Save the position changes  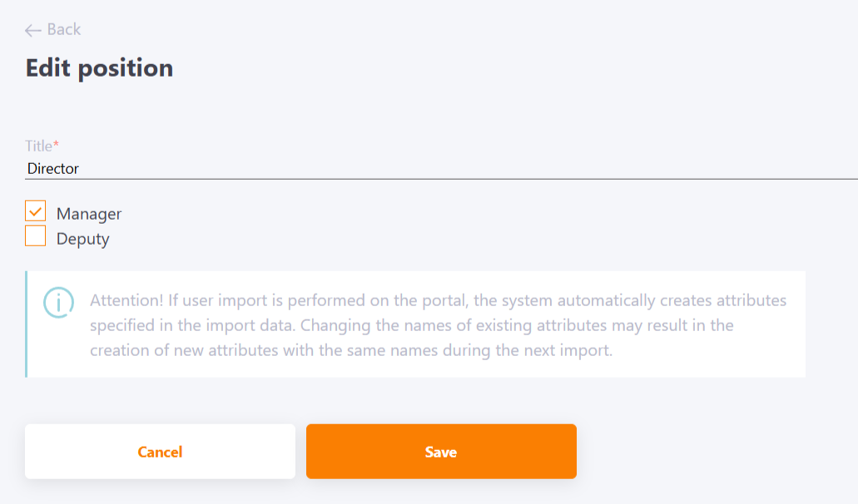441,452
